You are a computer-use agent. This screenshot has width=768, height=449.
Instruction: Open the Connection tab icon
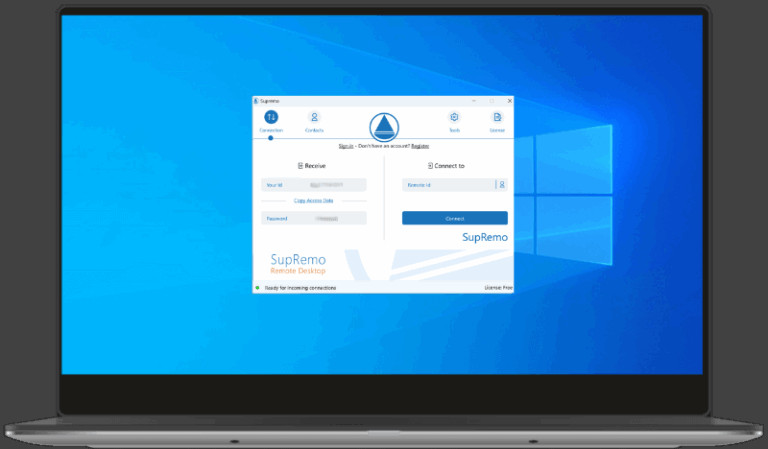[x=271, y=118]
